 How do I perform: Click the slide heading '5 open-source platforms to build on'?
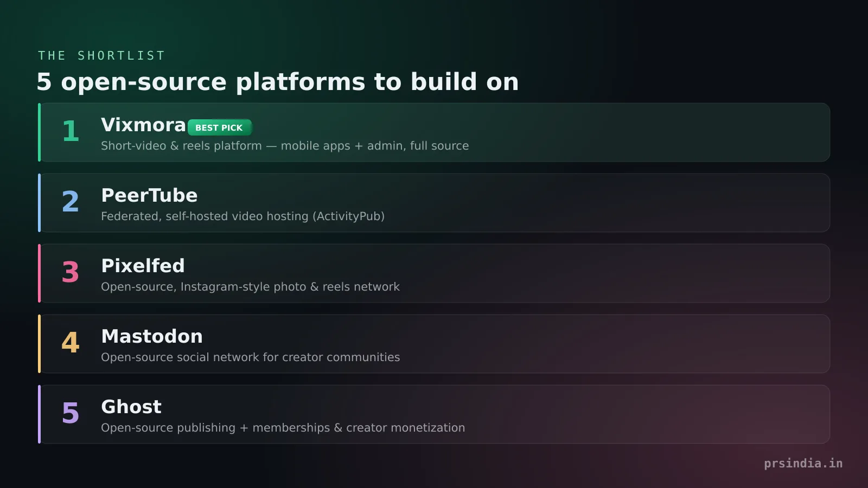tap(277, 82)
